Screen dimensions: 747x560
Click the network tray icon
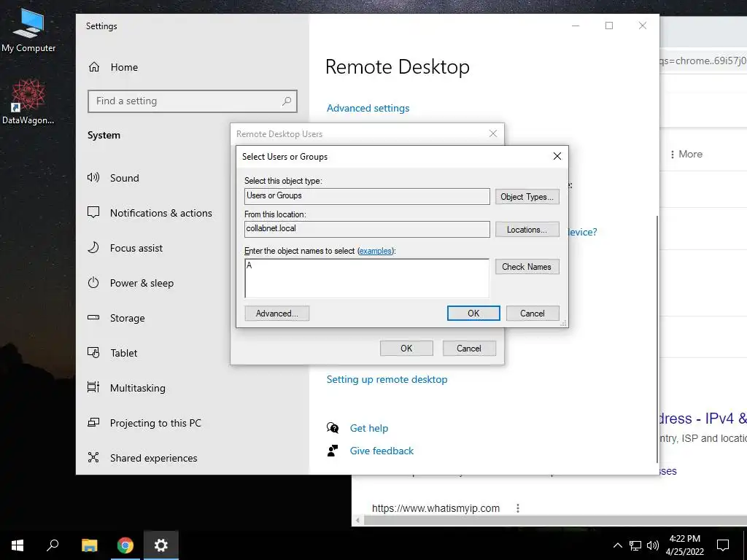coord(635,545)
